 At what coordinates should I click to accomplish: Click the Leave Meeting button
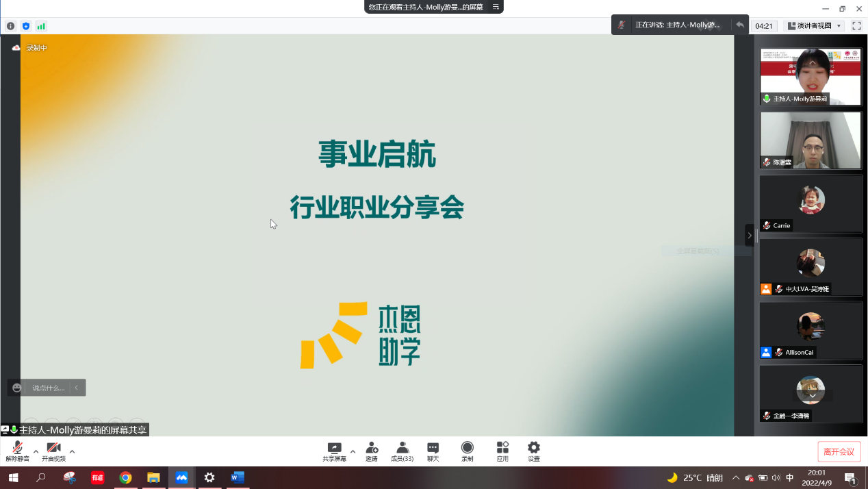click(839, 452)
